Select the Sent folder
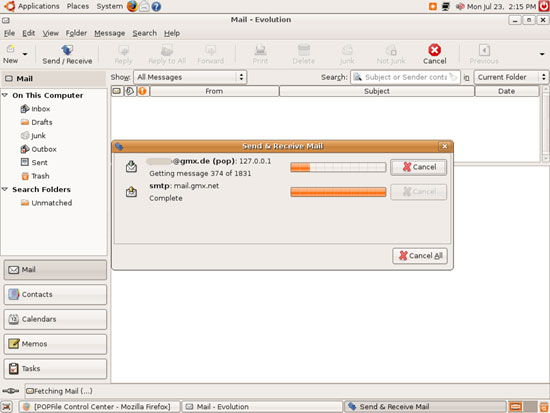The height and width of the screenshot is (413, 550). [34, 162]
